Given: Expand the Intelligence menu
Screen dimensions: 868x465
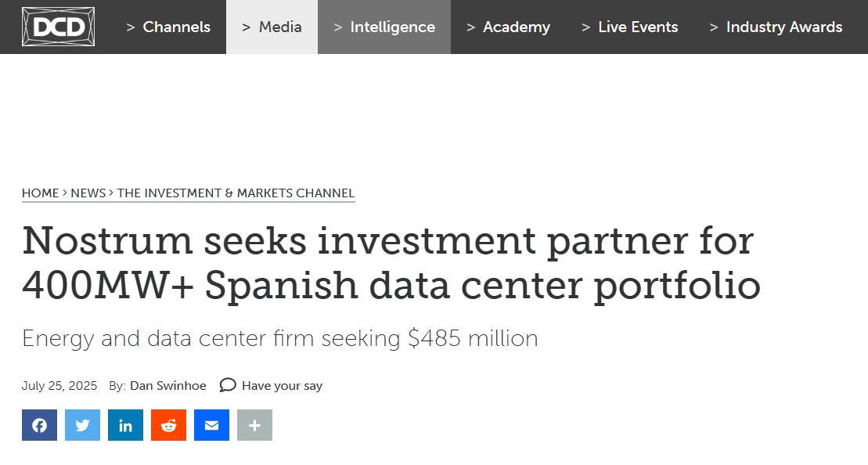Looking at the screenshot, I should coord(384,27).
